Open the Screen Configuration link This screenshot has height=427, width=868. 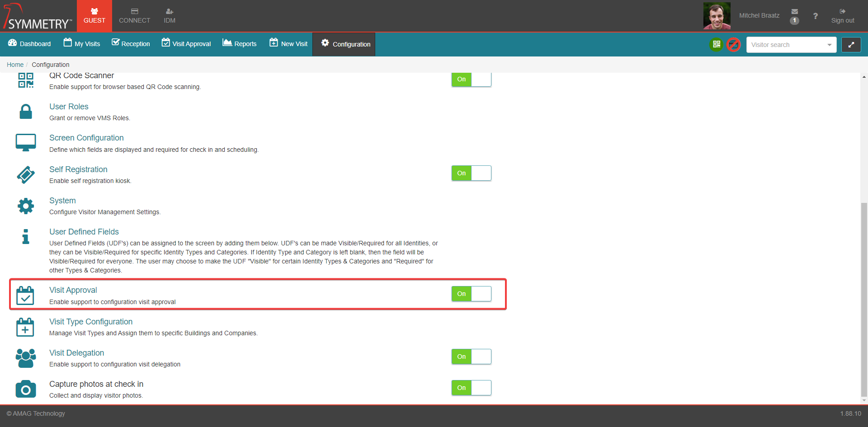click(x=86, y=138)
